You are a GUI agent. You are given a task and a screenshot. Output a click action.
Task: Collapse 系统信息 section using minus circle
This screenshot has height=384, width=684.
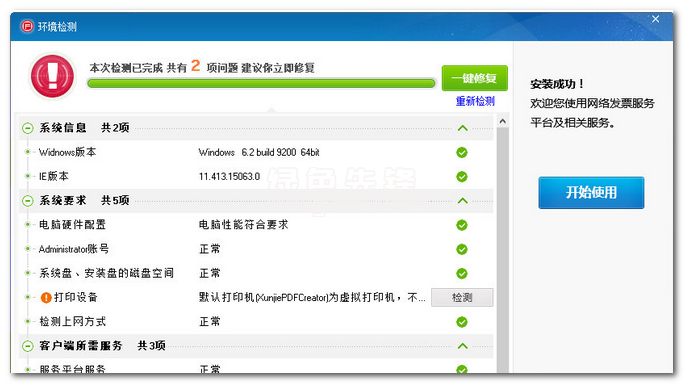pyautogui.click(x=27, y=128)
